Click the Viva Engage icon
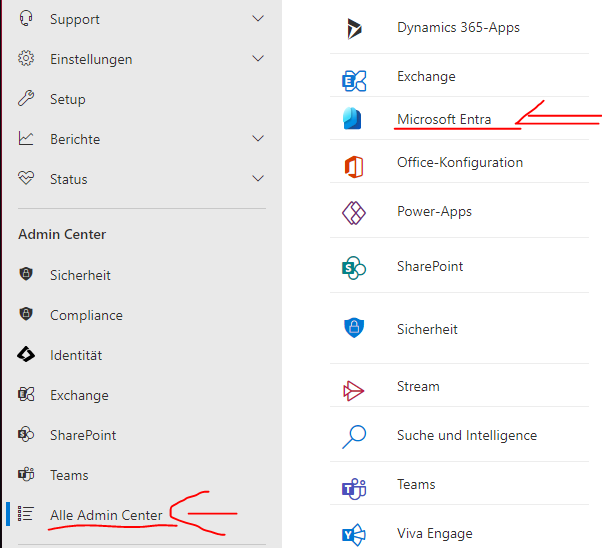This screenshot has height=548, width=602. [354, 534]
